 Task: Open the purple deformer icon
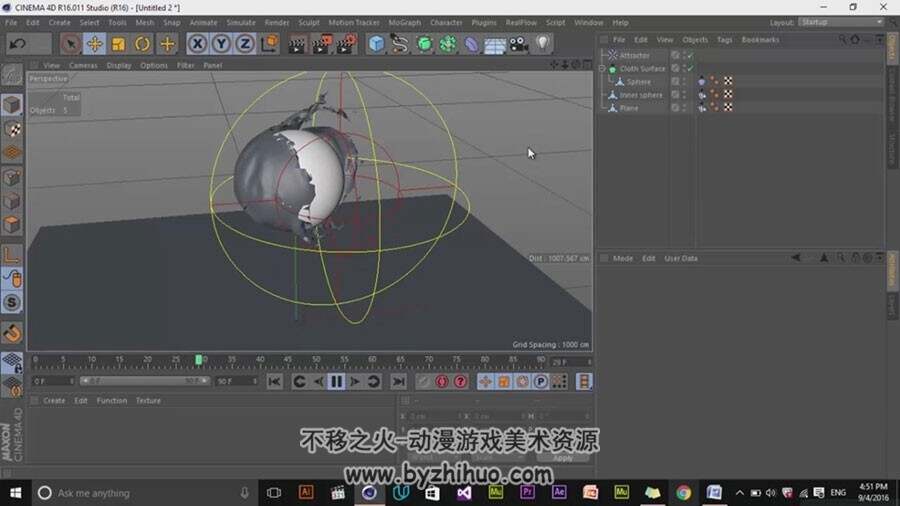tap(471, 44)
